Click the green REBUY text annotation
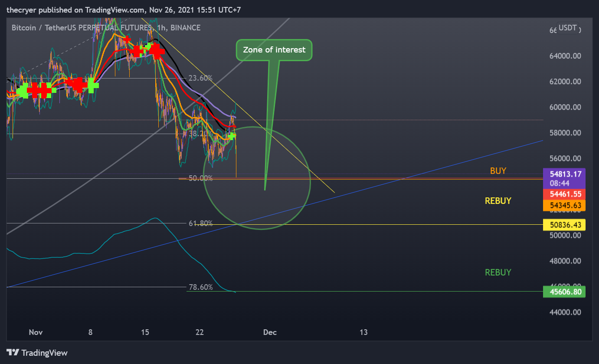 [498, 272]
